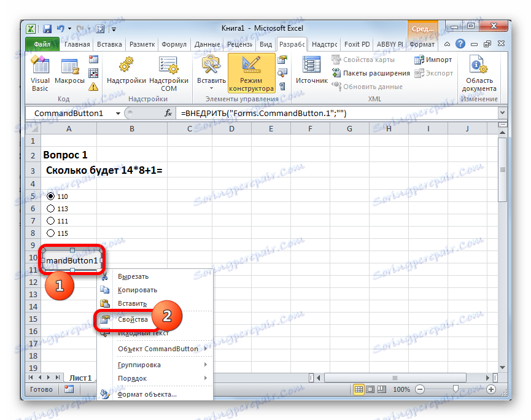Click the Excel application icon in title bar
The height and width of the screenshot is (420, 531).
tap(31, 29)
